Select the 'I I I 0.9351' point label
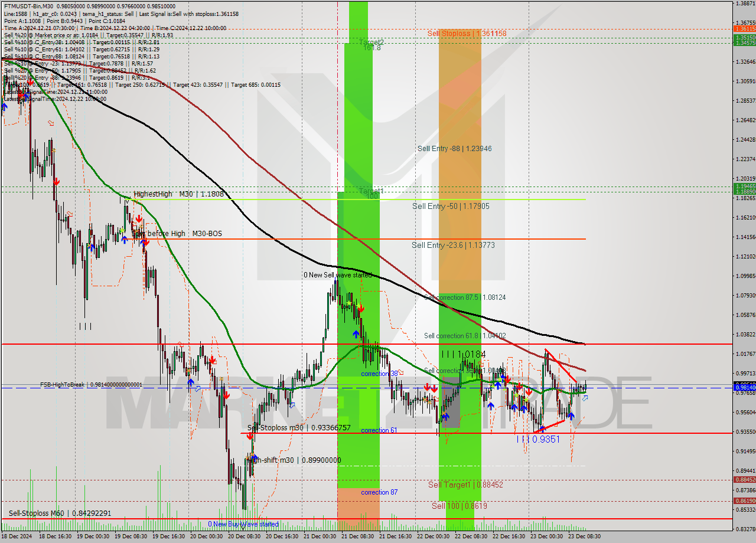The image size is (756, 543). point(538,439)
